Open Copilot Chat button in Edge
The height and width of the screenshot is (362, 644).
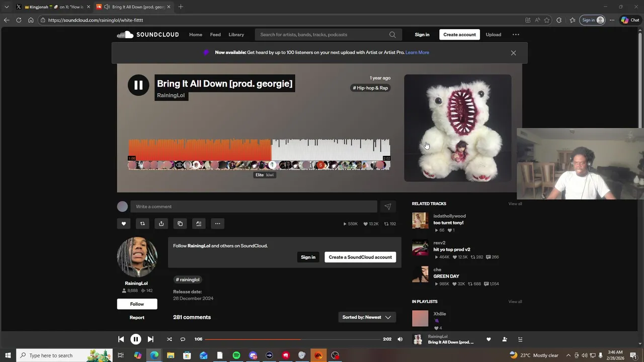click(630, 20)
